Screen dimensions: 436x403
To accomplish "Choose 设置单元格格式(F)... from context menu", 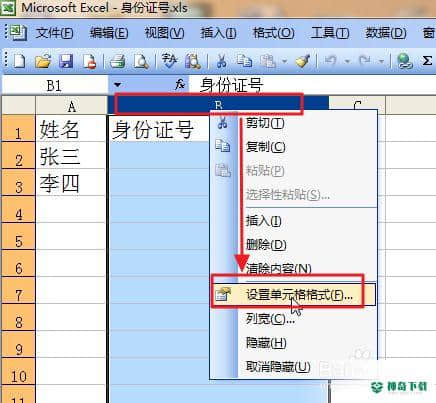I will click(293, 295).
